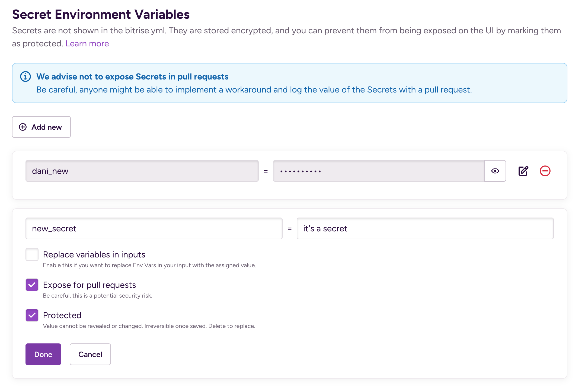Screen dimensions: 588x389
Task: Click the "We advise not to expose Secrets" heading
Action: point(132,77)
